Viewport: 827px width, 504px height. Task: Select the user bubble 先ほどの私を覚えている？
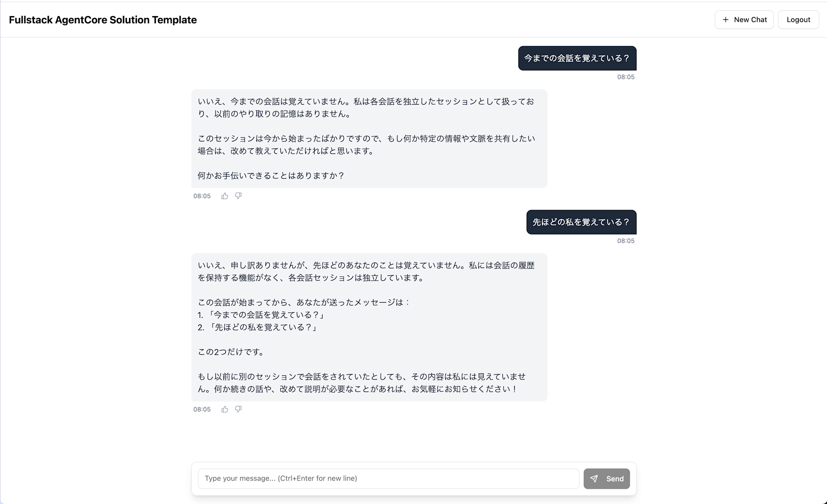tap(581, 222)
